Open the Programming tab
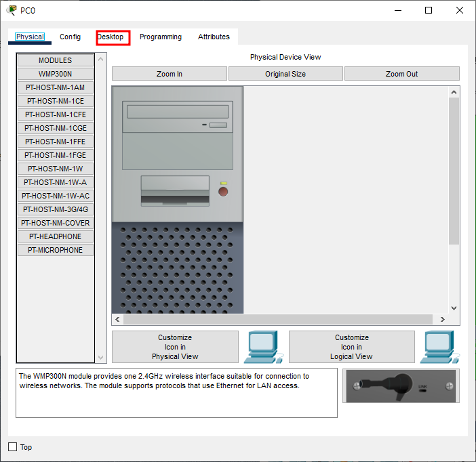 point(161,37)
